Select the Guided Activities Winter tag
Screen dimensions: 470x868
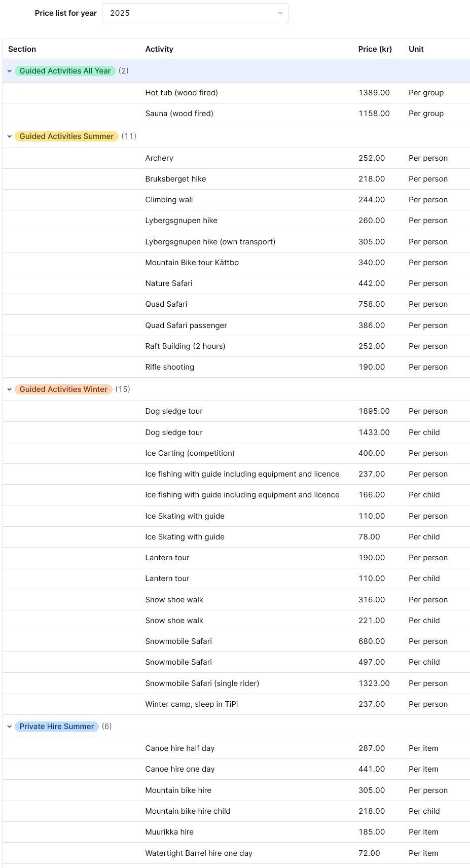pos(63,389)
